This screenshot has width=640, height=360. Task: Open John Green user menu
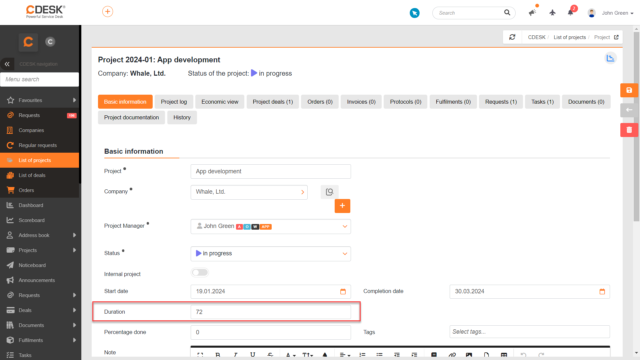pyautogui.click(x=611, y=13)
